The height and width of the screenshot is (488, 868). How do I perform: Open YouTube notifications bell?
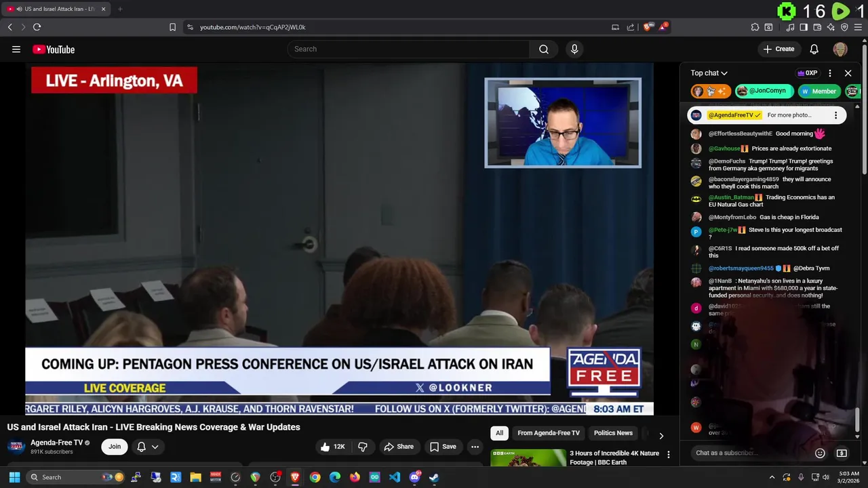coord(814,49)
